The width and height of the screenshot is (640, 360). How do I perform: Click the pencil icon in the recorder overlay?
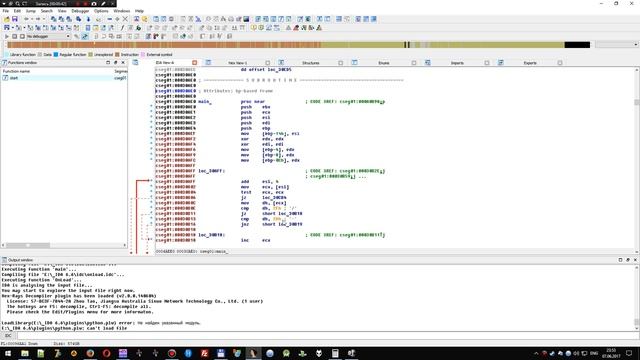point(103,4)
